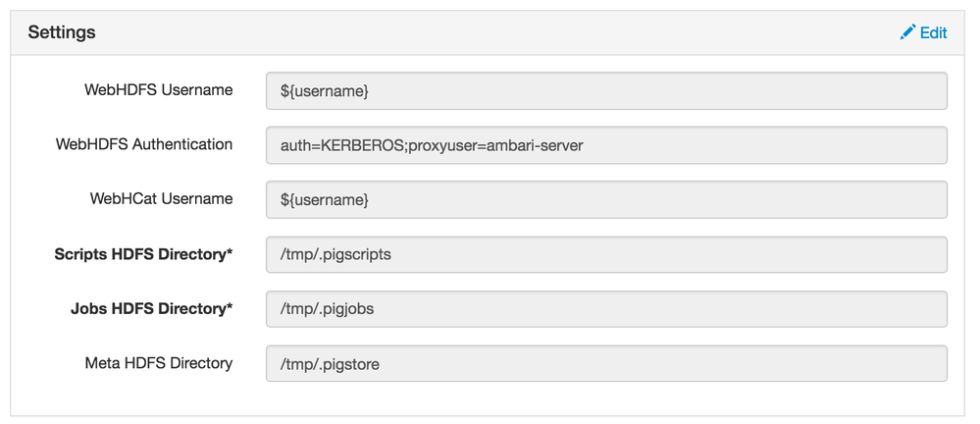Click the WebHDFS Authentication label
The image size is (980, 424).
pyautogui.click(x=144, y=144)
